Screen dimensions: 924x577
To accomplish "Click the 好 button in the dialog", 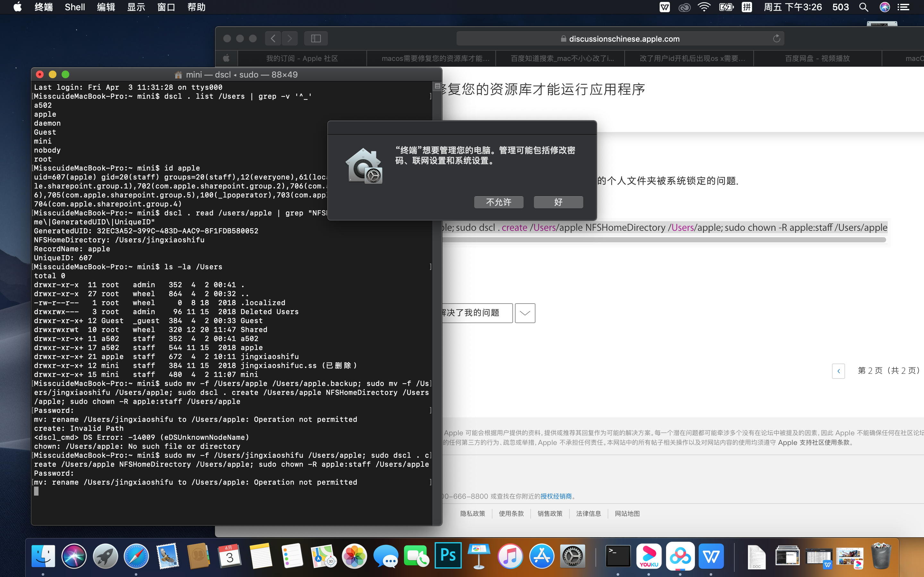I will [x=558, y=202].
